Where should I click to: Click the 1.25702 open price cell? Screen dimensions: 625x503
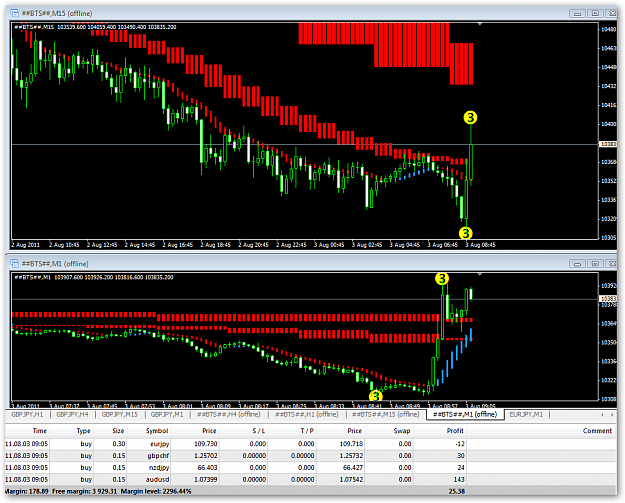[x=204, y=456]
